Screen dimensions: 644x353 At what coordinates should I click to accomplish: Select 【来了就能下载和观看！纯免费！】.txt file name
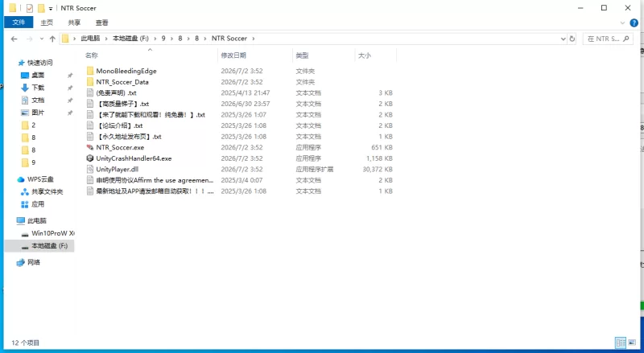(151, 114)
